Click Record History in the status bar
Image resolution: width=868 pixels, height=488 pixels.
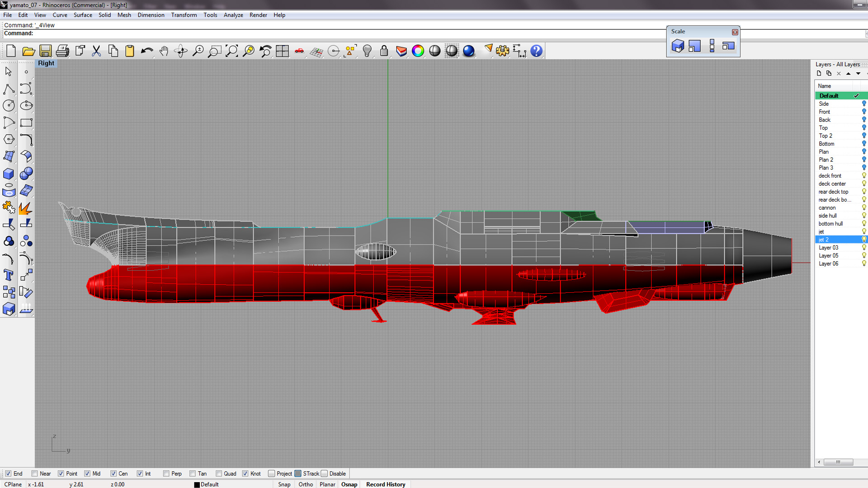[386, 484]
